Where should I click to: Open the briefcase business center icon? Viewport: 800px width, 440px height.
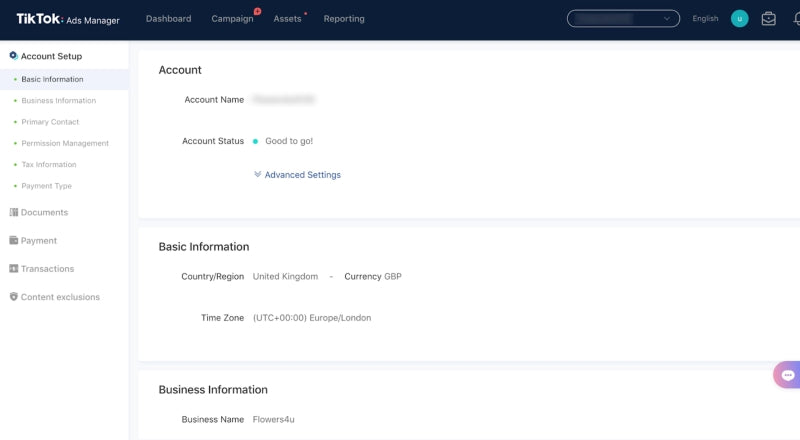(x=768, y=19)
